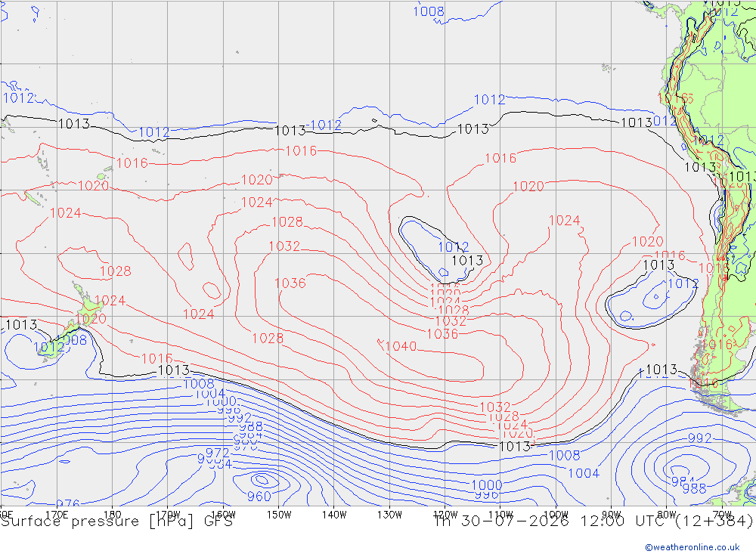Click the 170E longitude label
The height and width of the screenshot is (554, 756).
click(x=57, y=515)
